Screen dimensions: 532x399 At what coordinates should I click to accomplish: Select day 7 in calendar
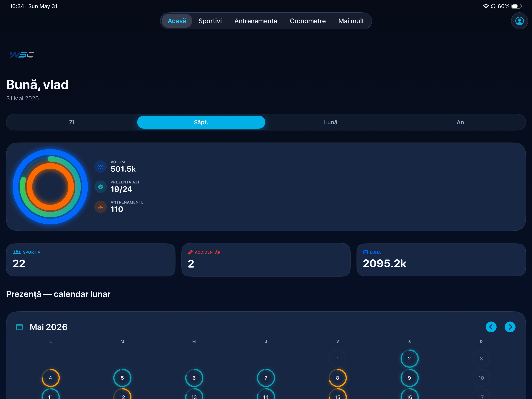pyautogui.click(x=266, y=378)
